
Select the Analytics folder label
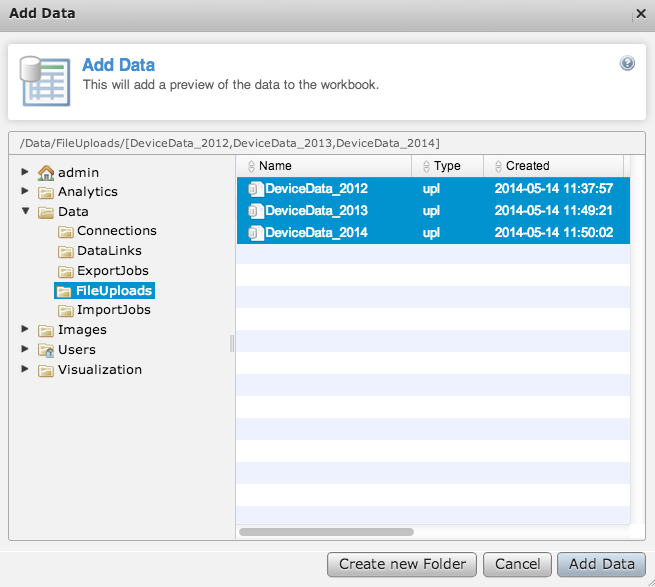tap(88, 192)
